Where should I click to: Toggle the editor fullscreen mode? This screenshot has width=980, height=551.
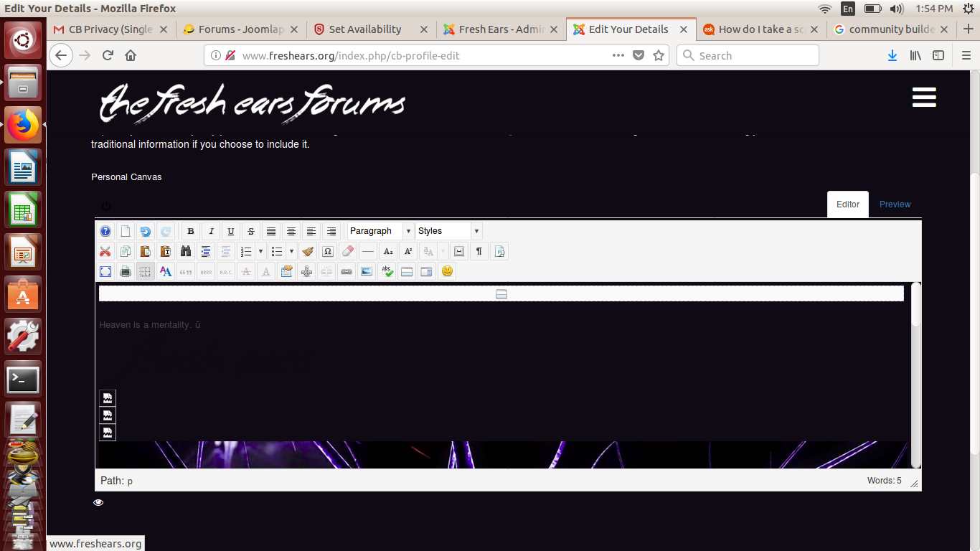click(105, 271)
